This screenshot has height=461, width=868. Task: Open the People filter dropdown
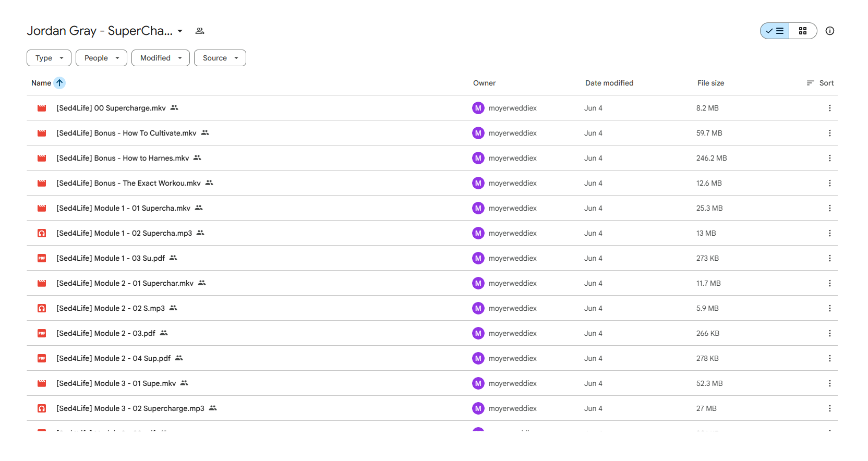coord(101,58)
